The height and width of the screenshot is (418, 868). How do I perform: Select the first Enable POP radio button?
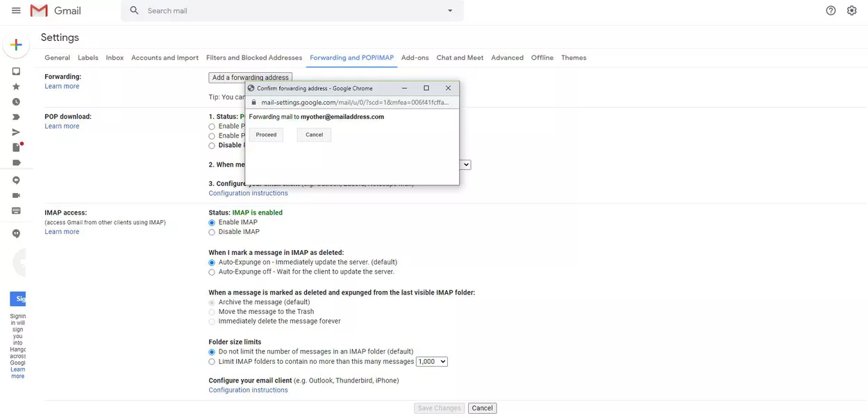pyautogui.click(x=212, y=126)
